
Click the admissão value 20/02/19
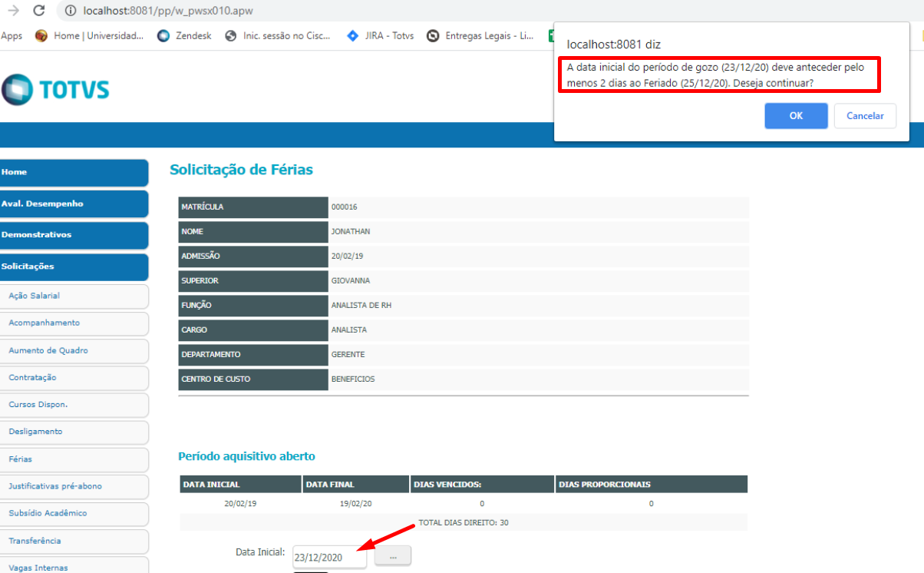coord(346,257)
